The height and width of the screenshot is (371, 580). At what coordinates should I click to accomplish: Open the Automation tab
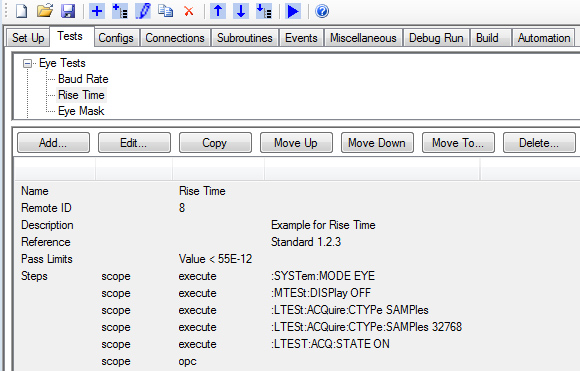pos(544,38)
